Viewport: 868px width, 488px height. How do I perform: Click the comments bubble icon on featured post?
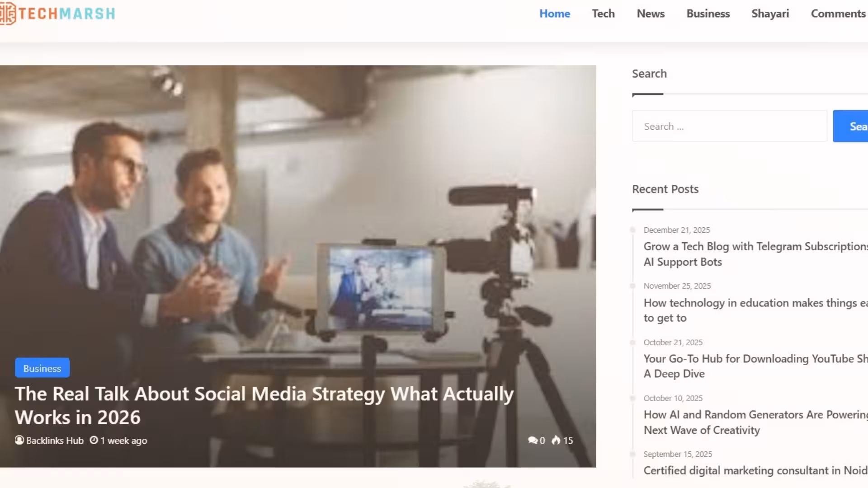click(x=533, y=440)
